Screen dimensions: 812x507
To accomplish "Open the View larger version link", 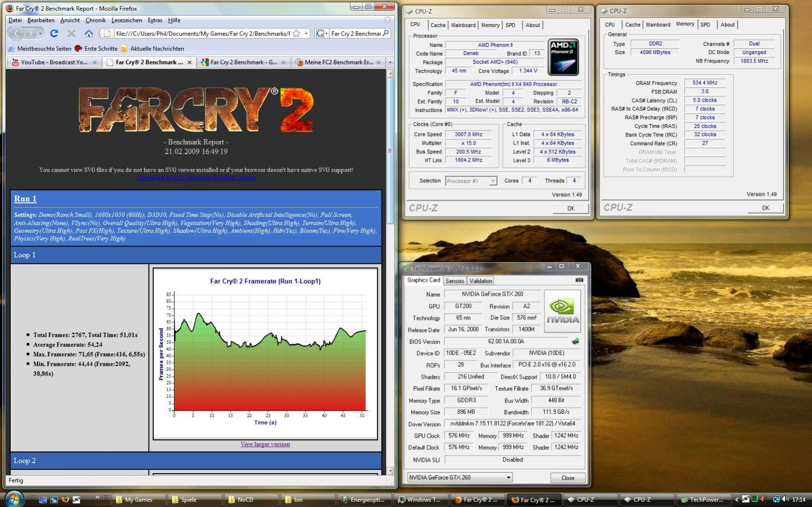I will coord(265,444).
